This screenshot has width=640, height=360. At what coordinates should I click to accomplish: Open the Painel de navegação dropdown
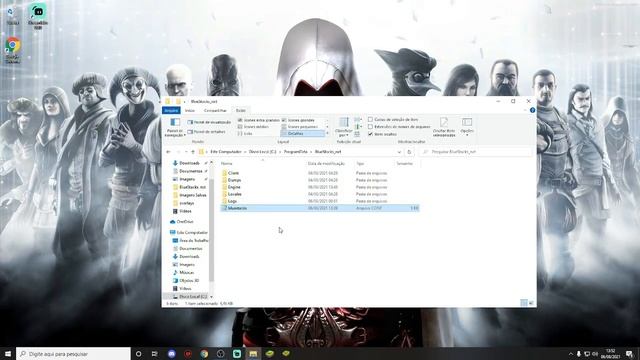click(175, 127)
